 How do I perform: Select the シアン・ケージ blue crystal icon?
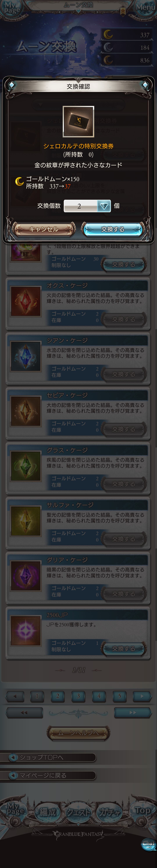26,356
